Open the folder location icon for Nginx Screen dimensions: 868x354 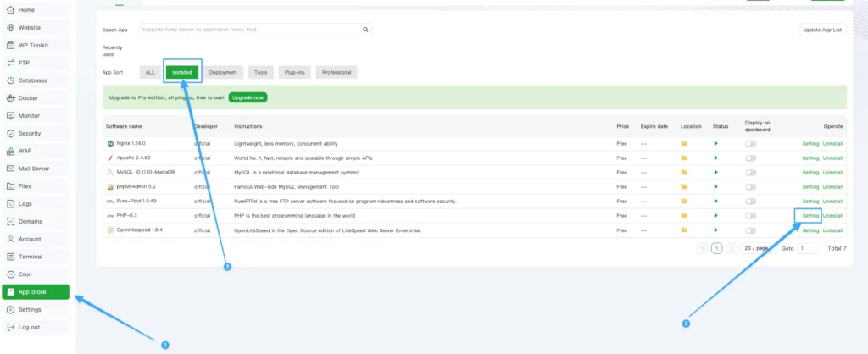point(684,144)
